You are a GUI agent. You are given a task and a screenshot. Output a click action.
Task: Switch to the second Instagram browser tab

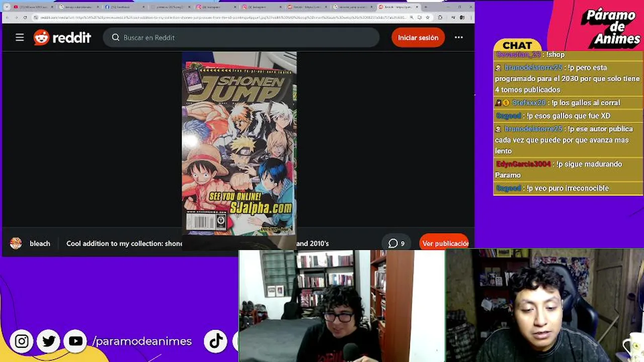point(262,7)
